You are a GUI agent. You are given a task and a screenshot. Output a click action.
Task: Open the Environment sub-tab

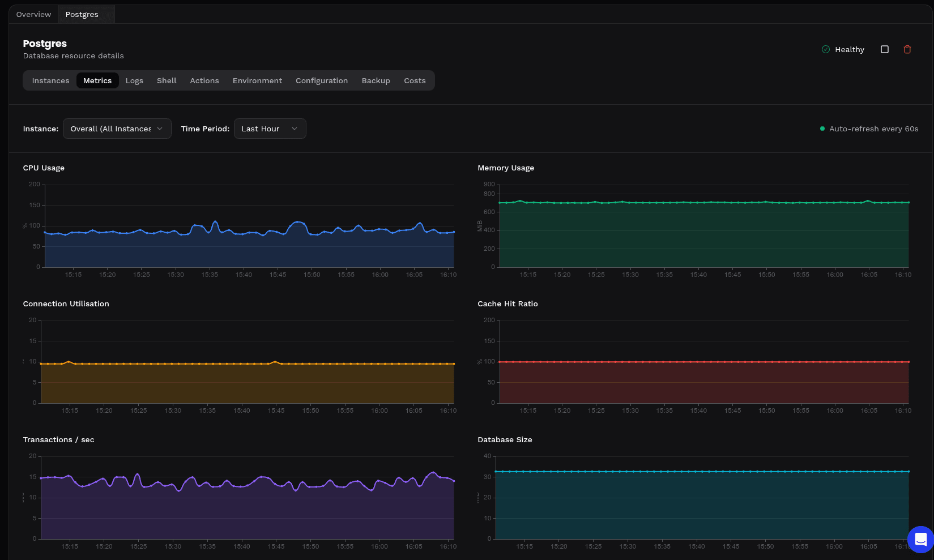[257, 80]
